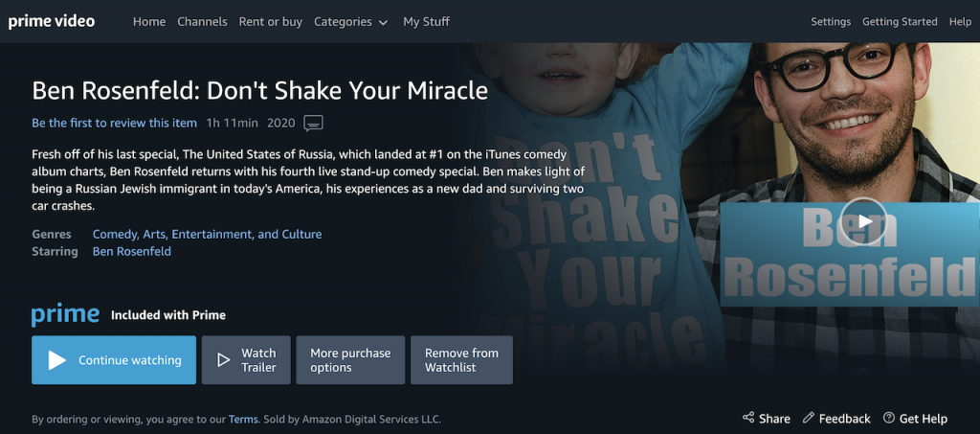Open the Getting Started link
The image size is (980, 434).
click(x=900, y=22)
